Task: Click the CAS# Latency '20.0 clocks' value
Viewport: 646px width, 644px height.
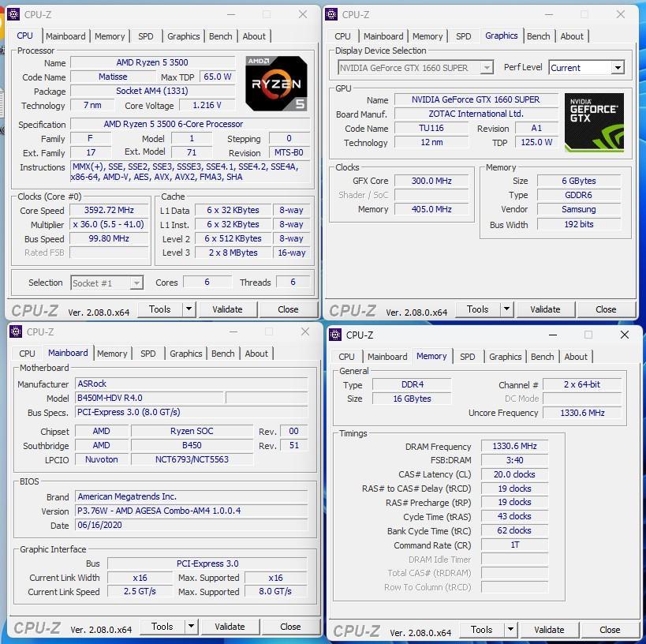Action: coord(514,474)
